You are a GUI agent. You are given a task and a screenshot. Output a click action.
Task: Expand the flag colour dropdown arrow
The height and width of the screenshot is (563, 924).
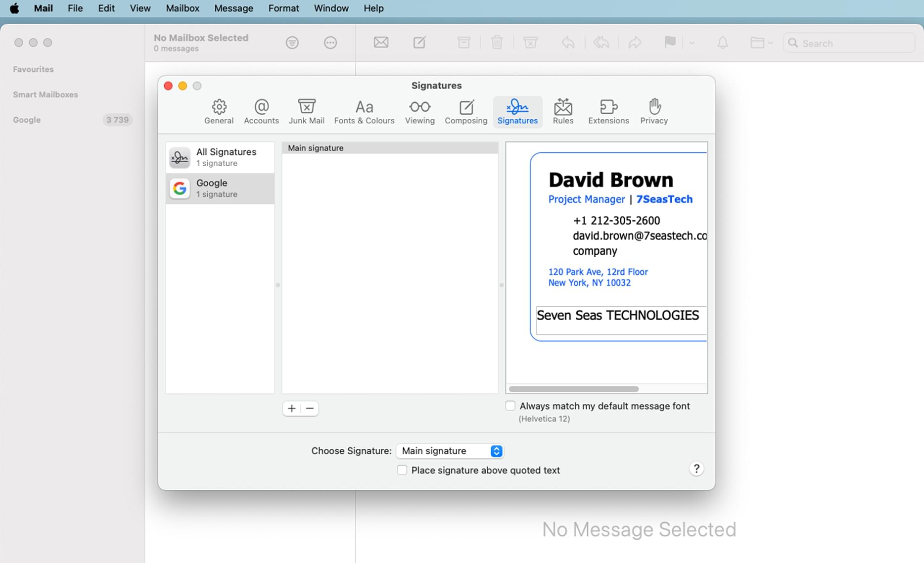point(692,43)
